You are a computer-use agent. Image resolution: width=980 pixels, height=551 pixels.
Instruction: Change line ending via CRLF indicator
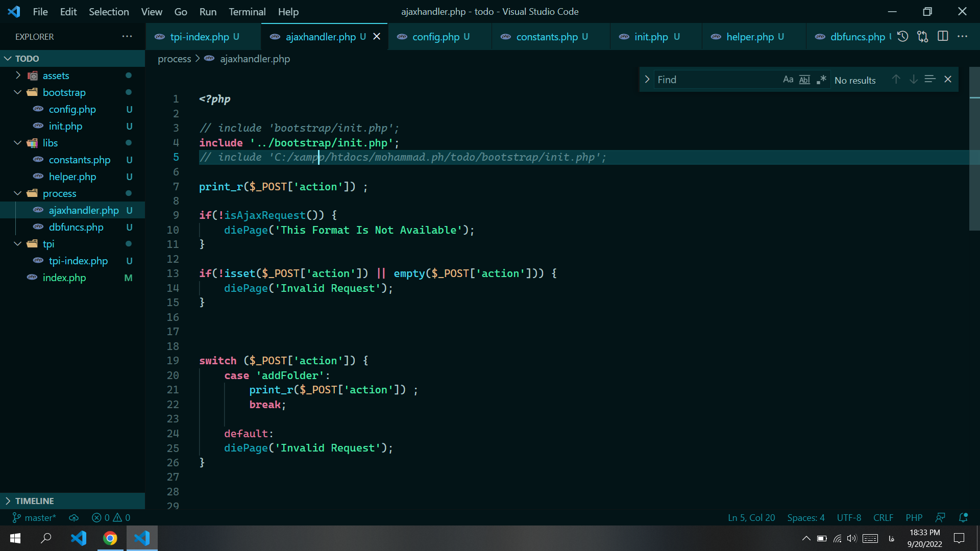pos(883,517)
